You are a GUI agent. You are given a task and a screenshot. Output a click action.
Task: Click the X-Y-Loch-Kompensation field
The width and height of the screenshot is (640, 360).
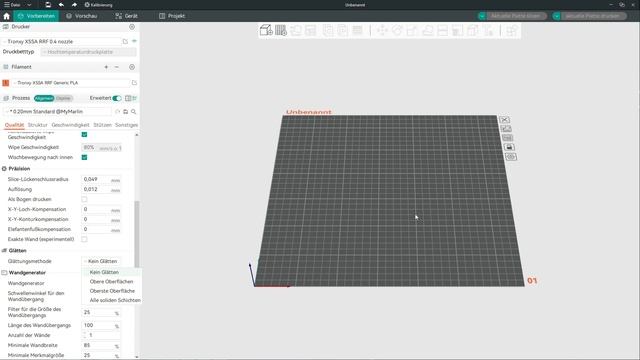tap(102, 209)
